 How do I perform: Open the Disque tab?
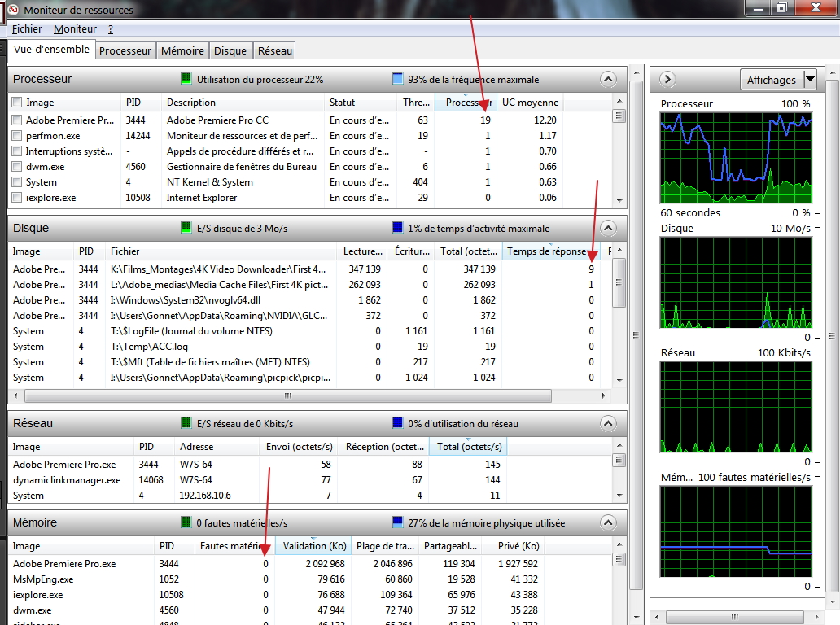coord(230,50)
